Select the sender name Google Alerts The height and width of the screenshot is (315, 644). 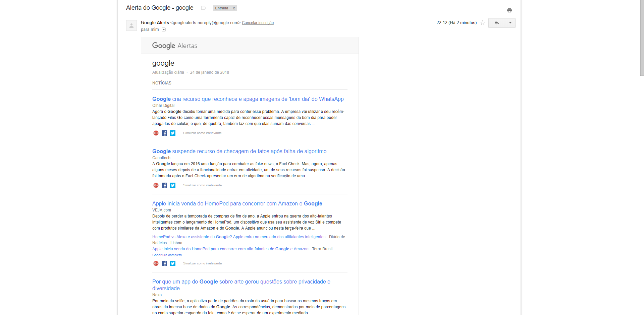coord(155,22)
